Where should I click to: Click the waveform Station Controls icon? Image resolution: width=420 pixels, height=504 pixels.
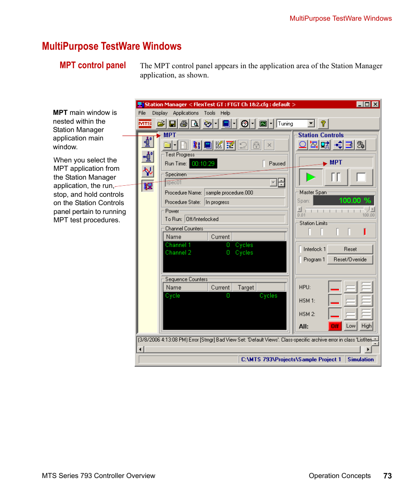[314, 145]
